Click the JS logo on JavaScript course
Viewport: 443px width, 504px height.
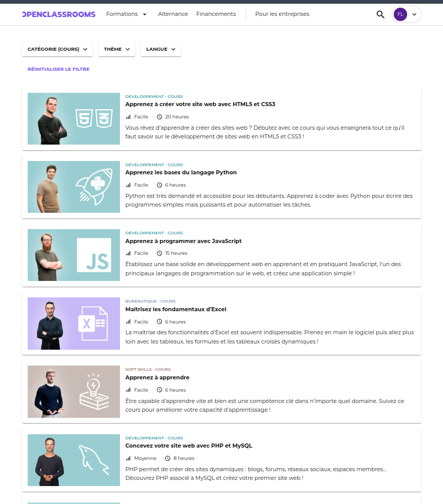click(94, 255)
